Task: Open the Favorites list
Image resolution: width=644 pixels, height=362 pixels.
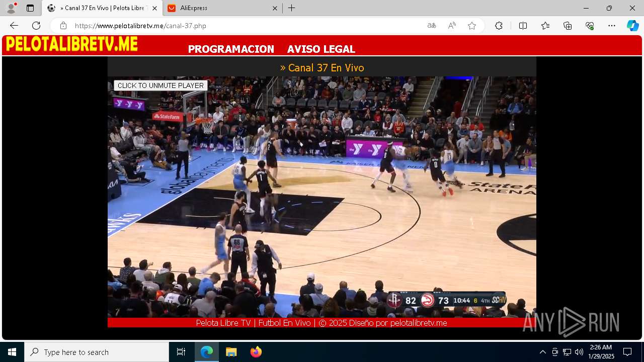Action: pos(545,26)
